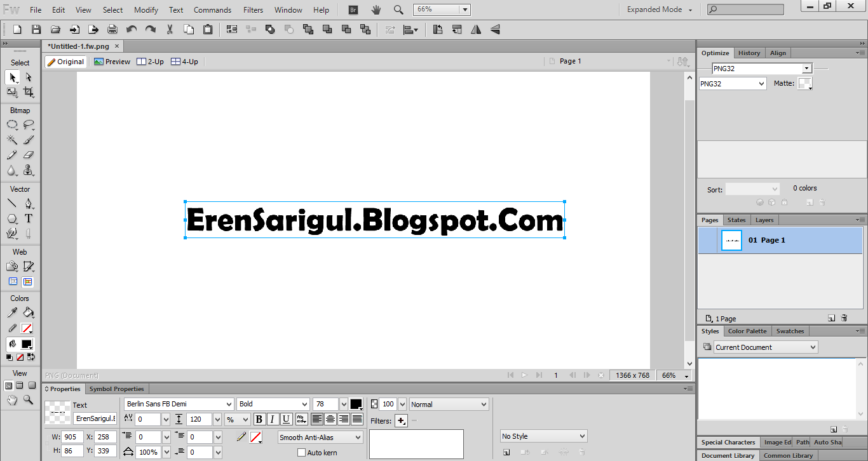Select the Pencil tool
The width and height of the screenshot is (868, 461).
[12, 155]
